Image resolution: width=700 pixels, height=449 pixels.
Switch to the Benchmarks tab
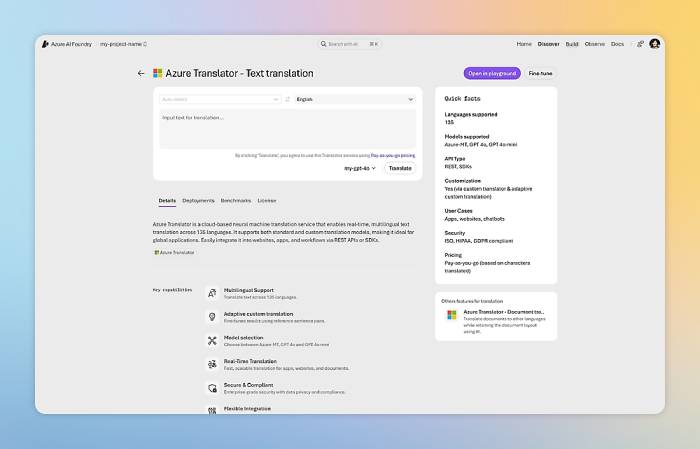[236, 201]
